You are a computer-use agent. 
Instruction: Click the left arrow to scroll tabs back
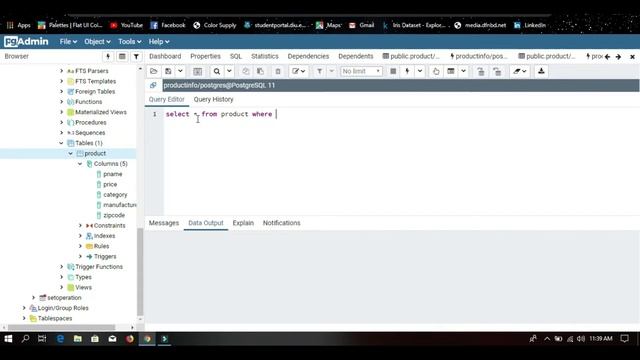[x=607, y=57]
